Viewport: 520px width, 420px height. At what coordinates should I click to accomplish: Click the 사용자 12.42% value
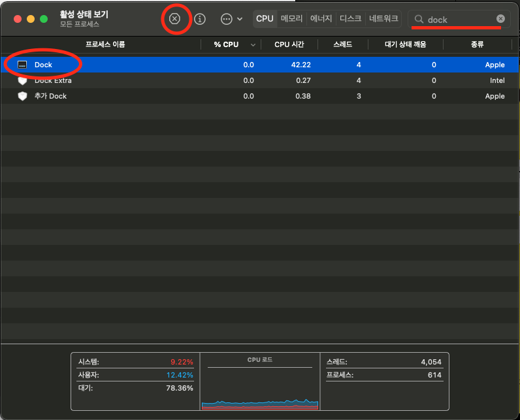(180, 375)
